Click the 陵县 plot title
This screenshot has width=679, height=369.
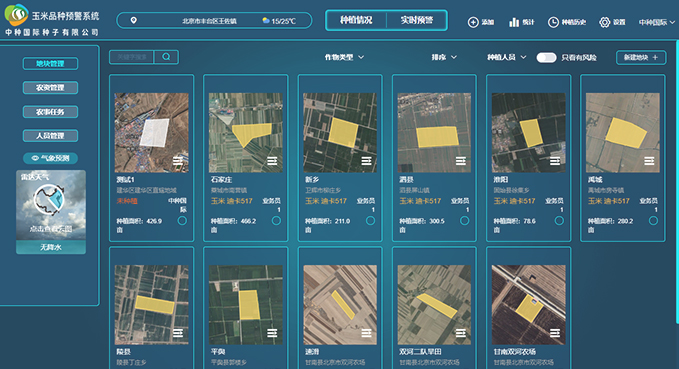coord(123,352)
